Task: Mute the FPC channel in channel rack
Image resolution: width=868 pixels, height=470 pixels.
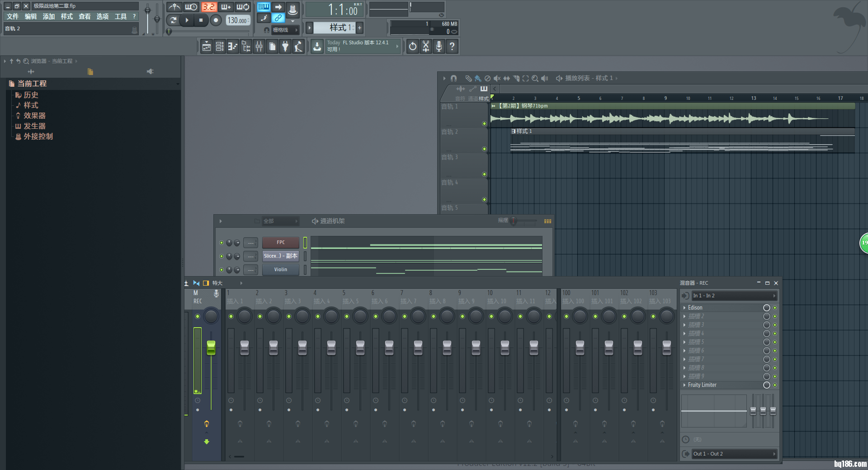Action: (222, 243)
